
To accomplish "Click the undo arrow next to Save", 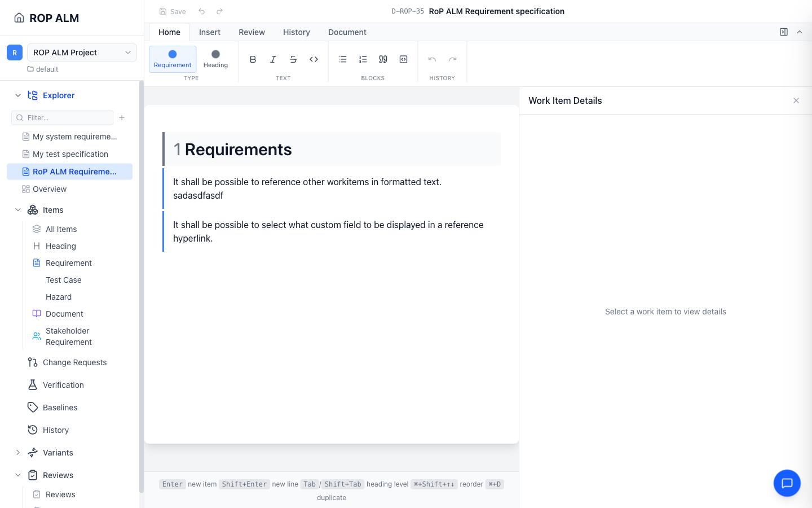I will (202, 11).
